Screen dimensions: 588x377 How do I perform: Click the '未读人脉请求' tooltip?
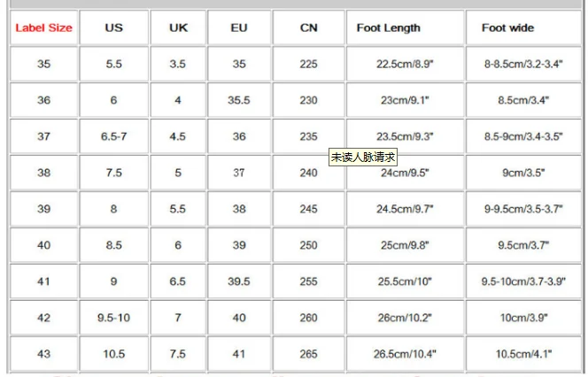coord(362,157)
